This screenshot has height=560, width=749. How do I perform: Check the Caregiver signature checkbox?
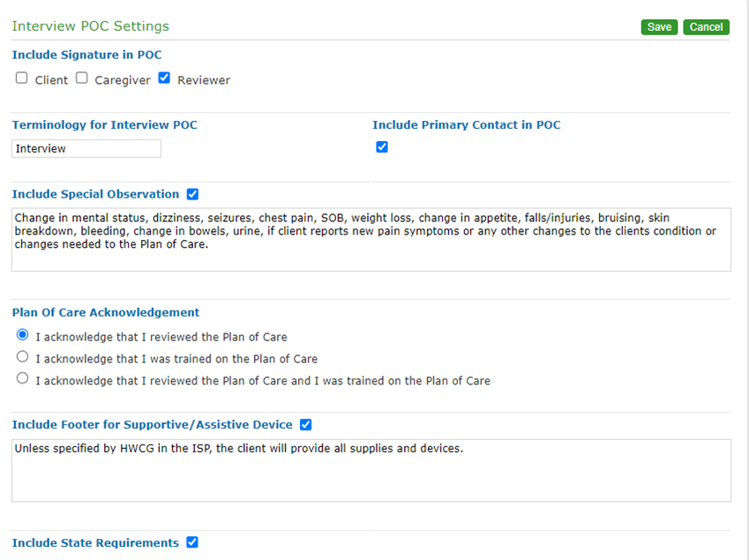point(82,78)
